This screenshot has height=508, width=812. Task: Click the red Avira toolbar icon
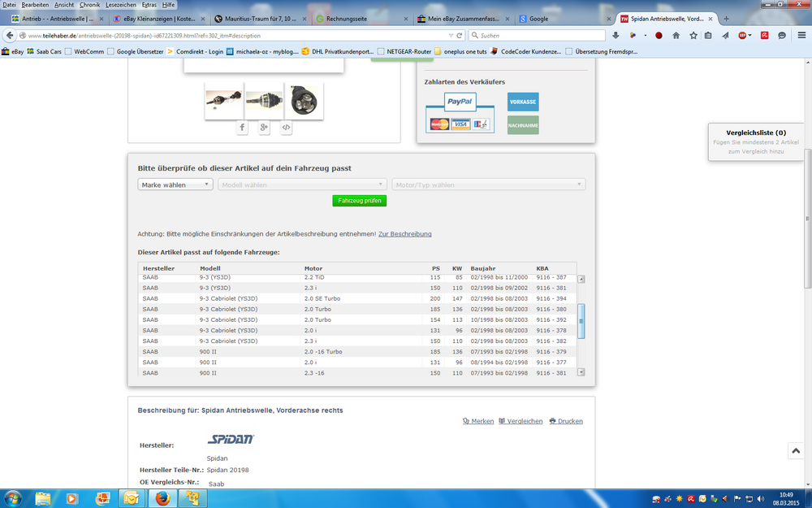[x=764, y=35]
